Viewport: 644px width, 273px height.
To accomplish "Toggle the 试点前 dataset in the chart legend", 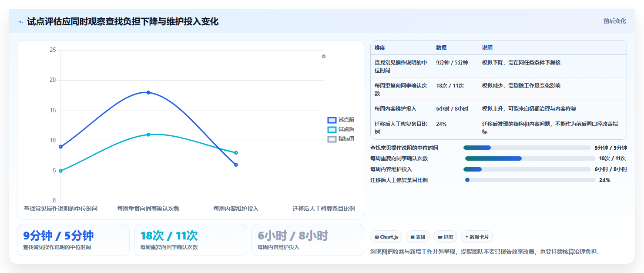I will pyautogui.click(x=341, y=120).
